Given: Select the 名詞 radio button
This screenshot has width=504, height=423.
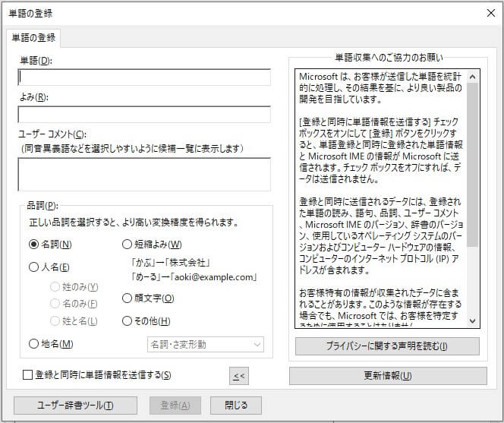Looking at the screenshot, I should tap(33, 245).
